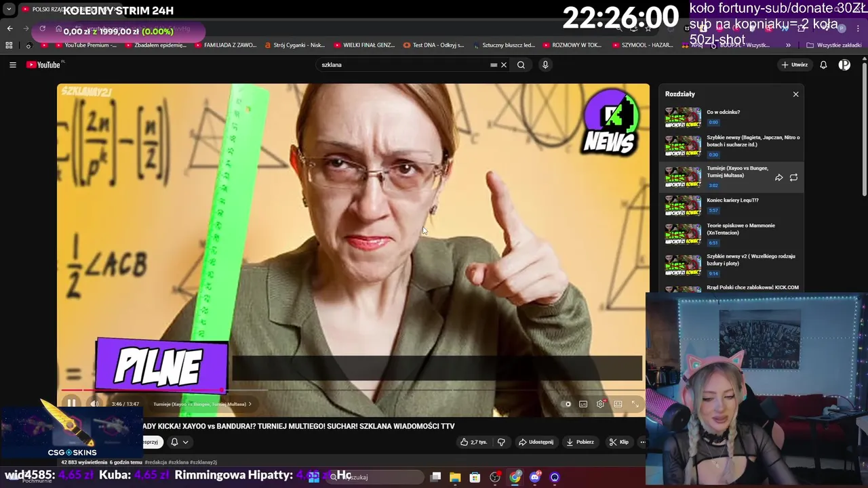This screenshot has width=868, height=488.
Task: Open player settings gear
Action: tap(600, 404)
